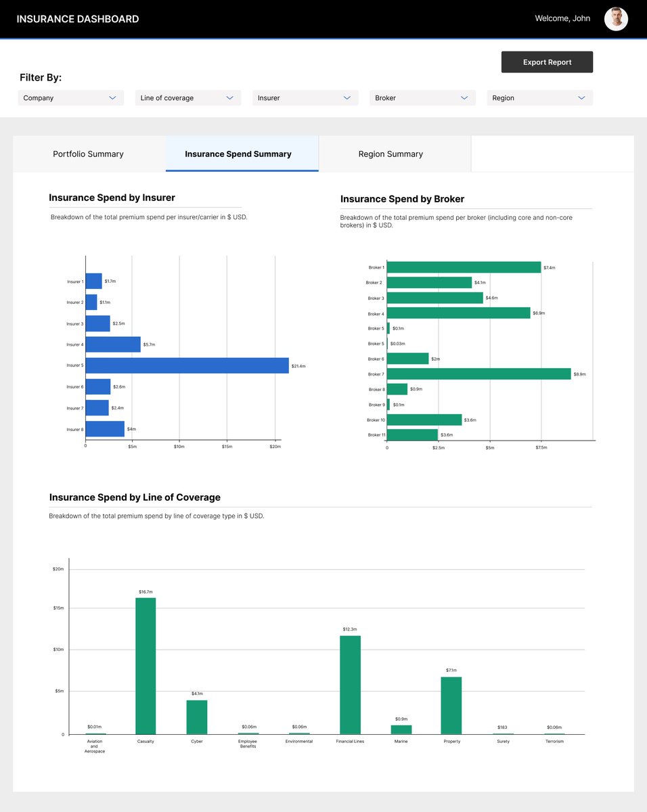Click the Environmental axis label
The height and width of the screenshot is (812, 647).
click(x=299, y=742)
